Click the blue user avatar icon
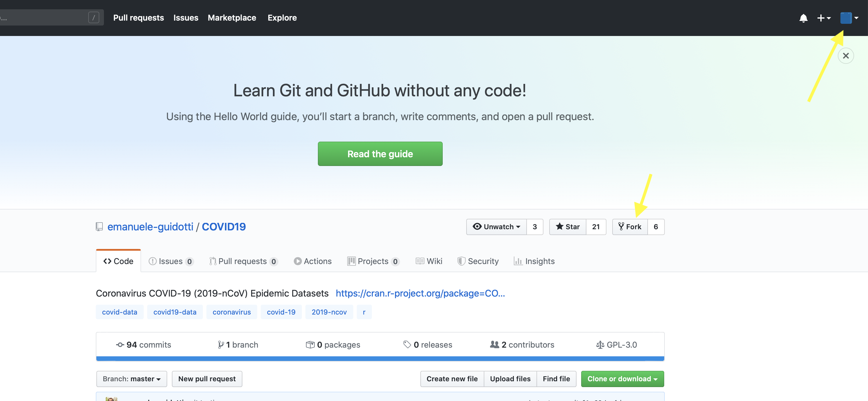This screenshot has width=868, height=401. click(845, 18)
